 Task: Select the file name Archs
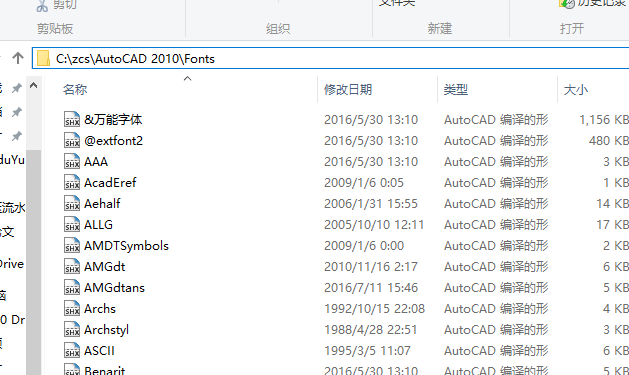[100, 309]
